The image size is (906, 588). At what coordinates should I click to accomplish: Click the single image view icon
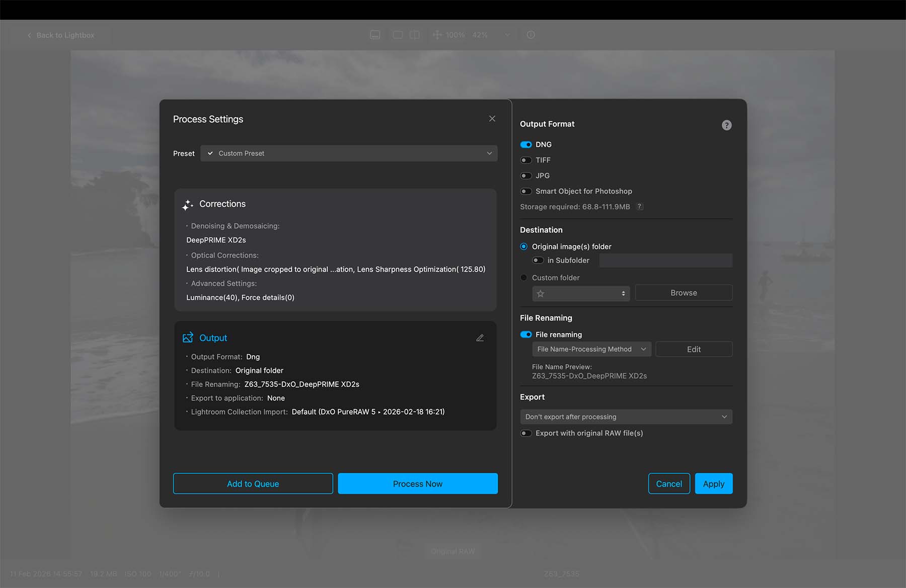(398, 35)
